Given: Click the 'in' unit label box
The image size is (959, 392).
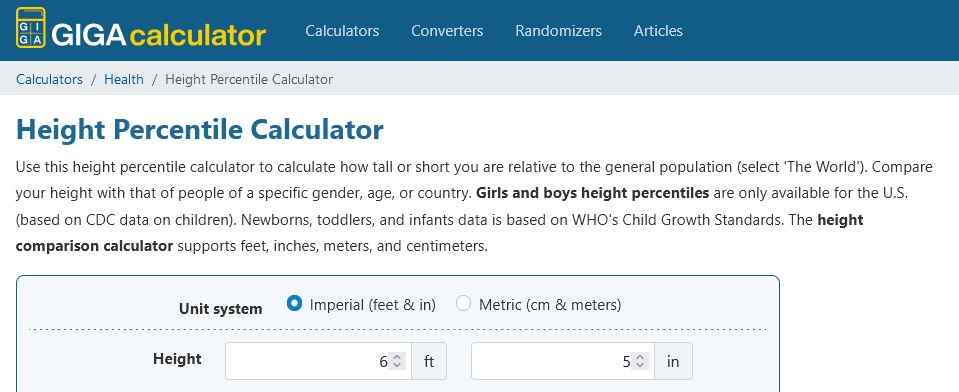Looking at the screenshot, I should pyautogui.click(x=673, y=361).
